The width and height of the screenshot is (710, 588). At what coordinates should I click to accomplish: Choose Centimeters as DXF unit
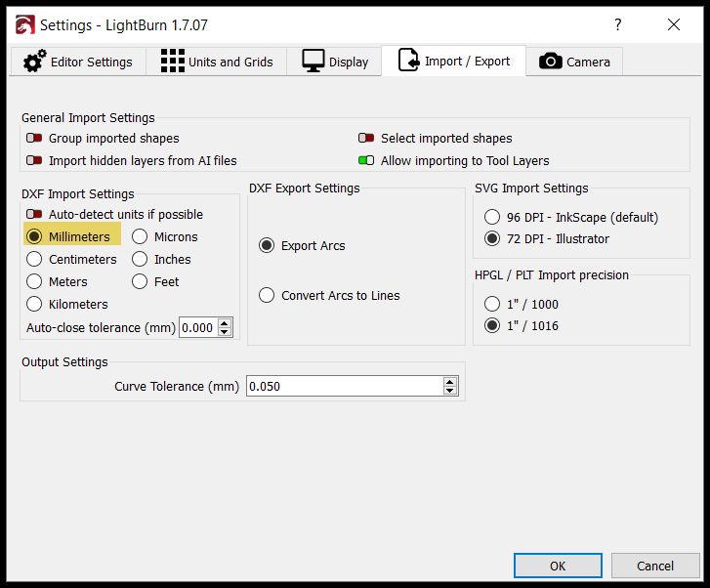[x=34, y=259]
